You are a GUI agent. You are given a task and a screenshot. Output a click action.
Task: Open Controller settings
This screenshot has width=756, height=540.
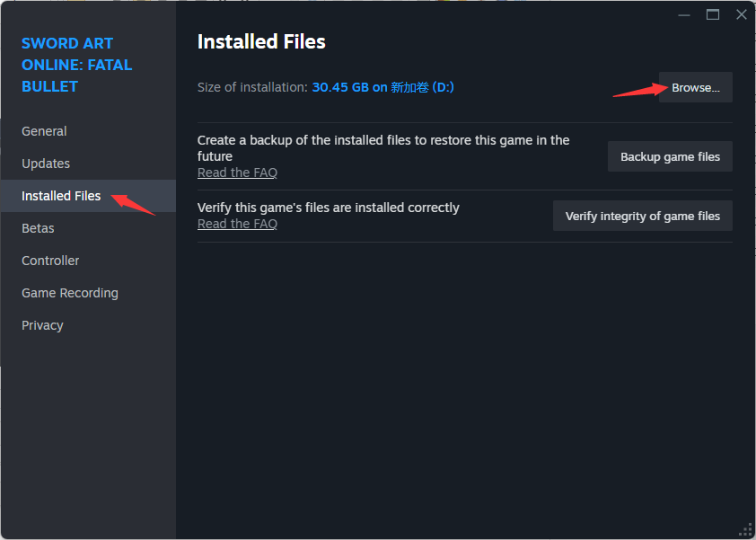[x=50, y=261]
